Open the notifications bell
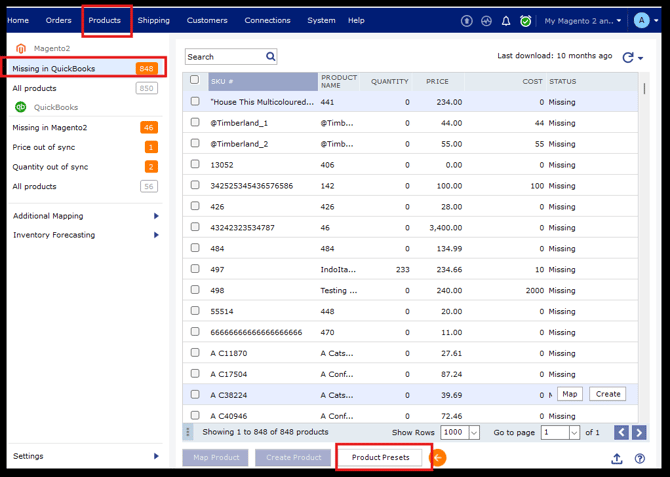This screenshot has height=477, width=670. coord(506,21)
